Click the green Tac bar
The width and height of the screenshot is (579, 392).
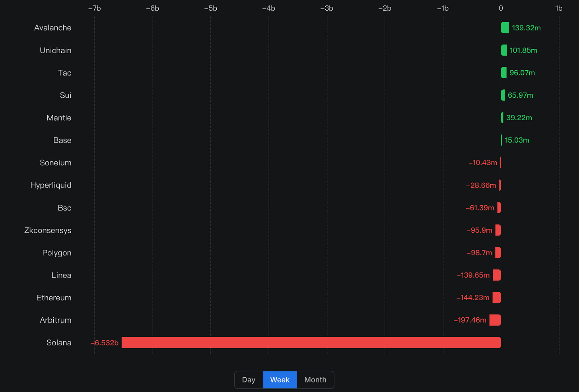(504, 73)
